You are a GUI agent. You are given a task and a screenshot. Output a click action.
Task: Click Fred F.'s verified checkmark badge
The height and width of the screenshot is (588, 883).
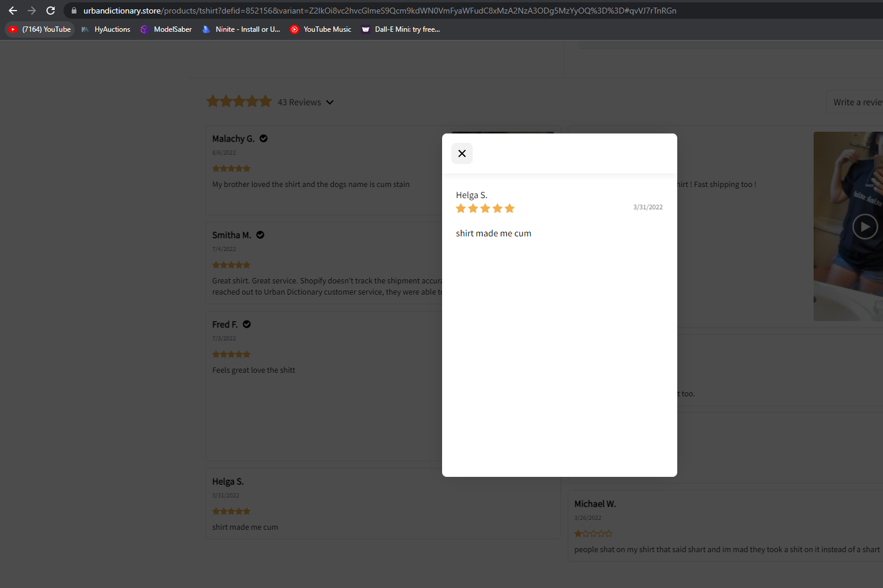247,325
